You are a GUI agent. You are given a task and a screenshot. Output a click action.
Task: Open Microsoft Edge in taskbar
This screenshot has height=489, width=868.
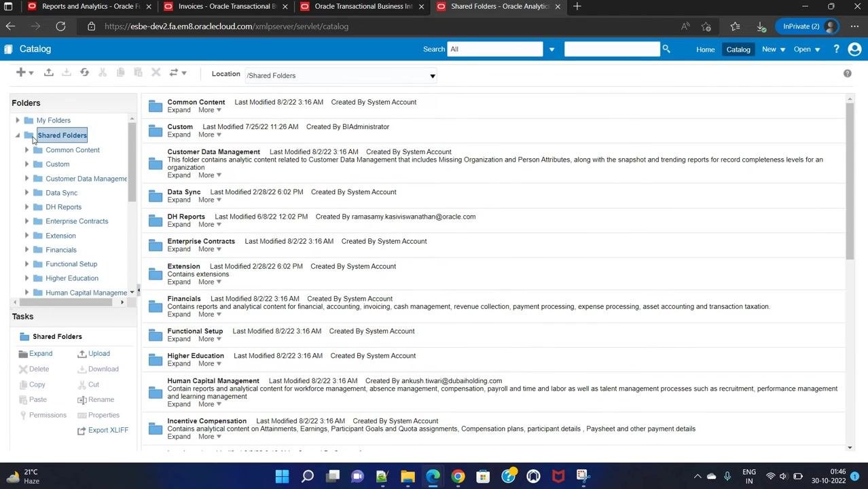(x=433, y=476)
